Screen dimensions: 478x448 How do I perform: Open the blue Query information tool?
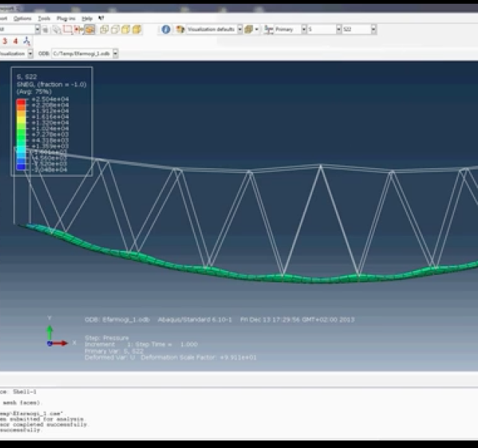pos(166,29)
